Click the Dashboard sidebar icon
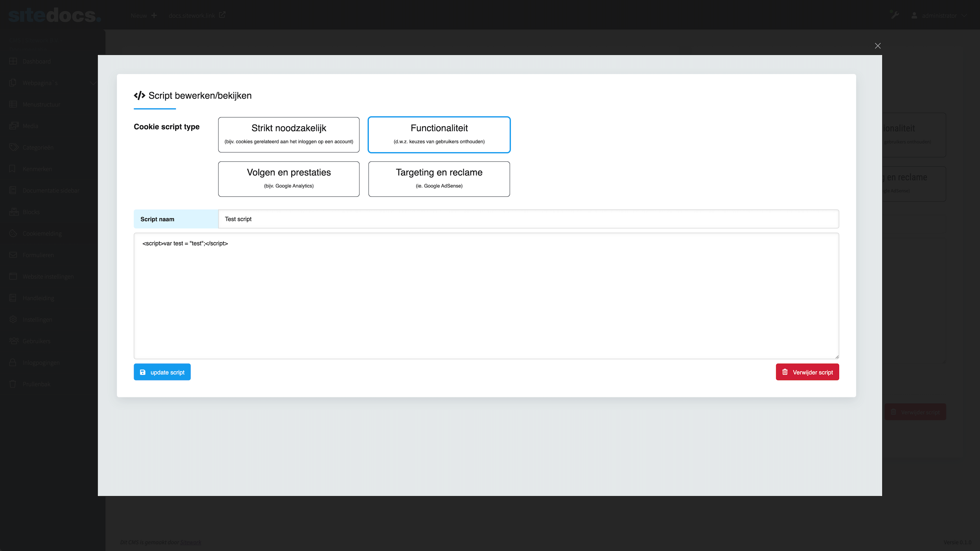Screen dimensions: 980x551 coord(13,61)
